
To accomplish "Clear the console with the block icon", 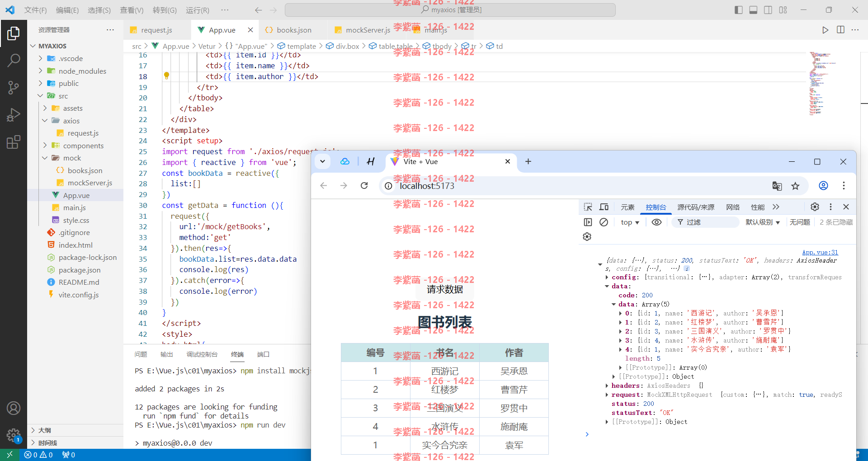I will (604, 222).
